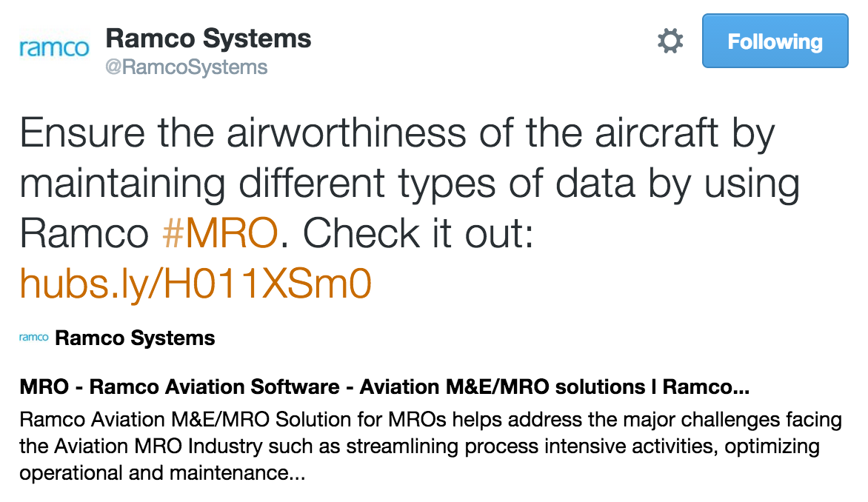Click the Ramco profile avatar logo
The width and height of the screenshot is (868, 502).
click(53, 49)
